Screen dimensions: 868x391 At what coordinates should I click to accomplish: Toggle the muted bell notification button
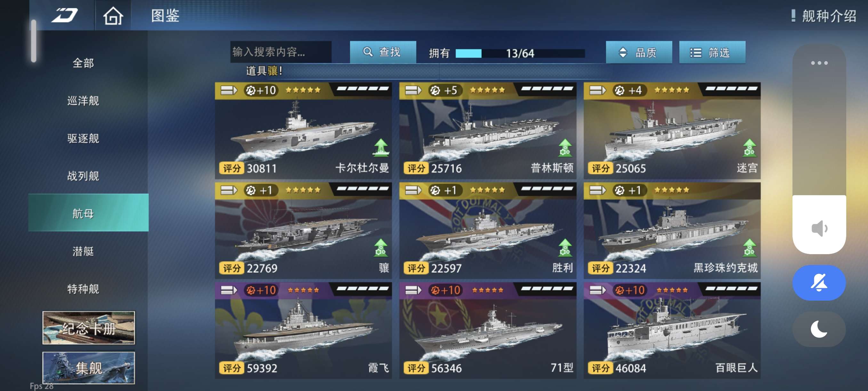(x=819, y=282)
